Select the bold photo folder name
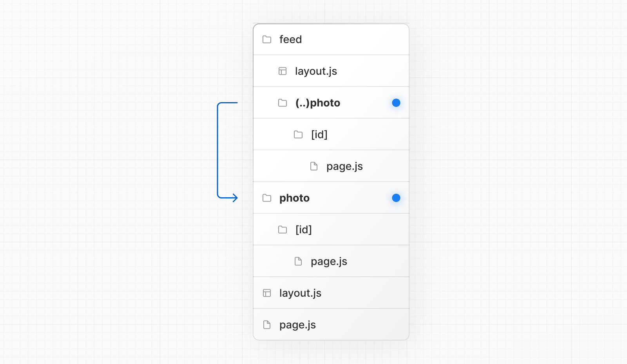Image resolution: width=627 pixels, height=364 pixels. (294, 198)
